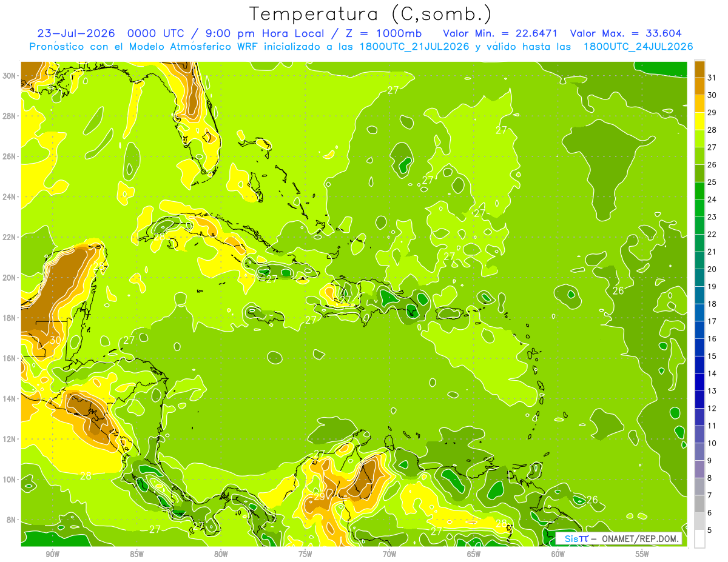Image resolution: width=728 pixels, height=562 pixels.
Task: Click the yellow legend swatch between 28 and 29
Action: [x=699, y=121]
